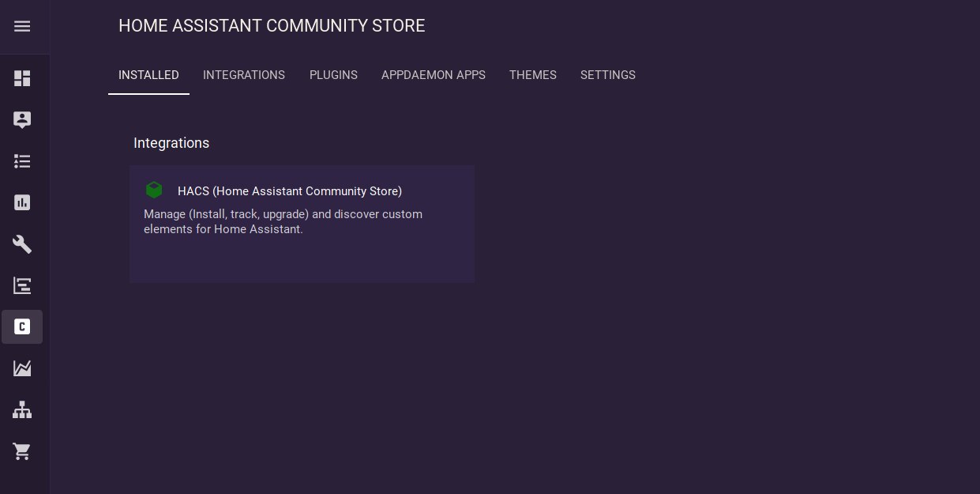Viewport: 980px width, 494px height.
Task: Click the green HACS cube icon
Action: point(154,190)
